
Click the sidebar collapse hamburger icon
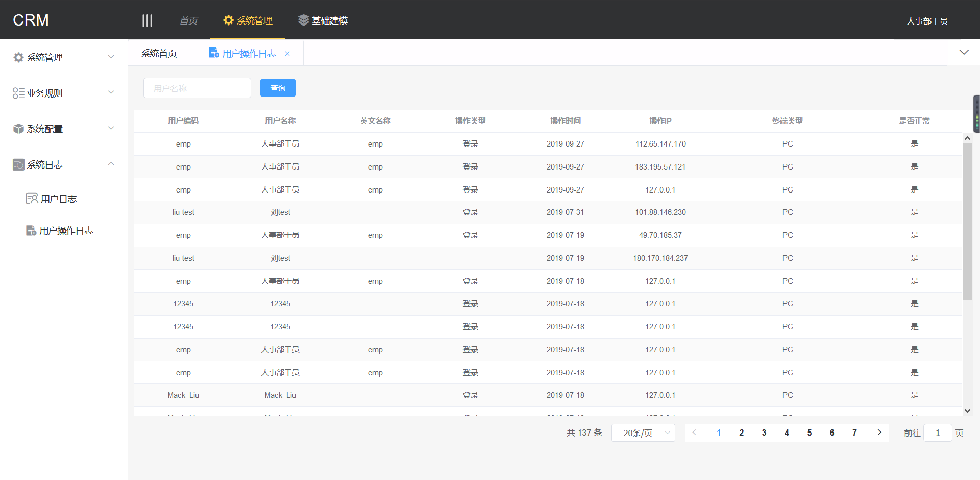(x=147, y=20)
